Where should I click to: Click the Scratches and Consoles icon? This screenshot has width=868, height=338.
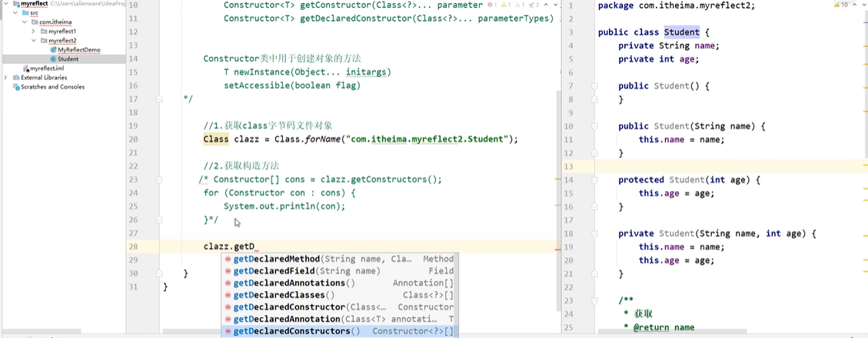(x=16, y=87)
